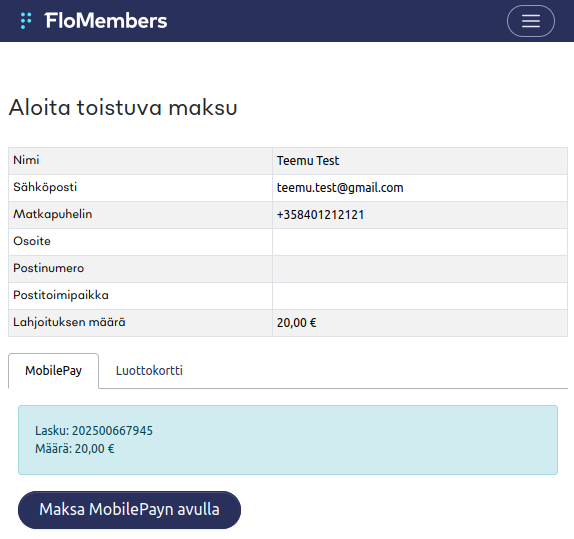
Task: Click the FloMembers dotted logo icon
Action: click(26, 21)
